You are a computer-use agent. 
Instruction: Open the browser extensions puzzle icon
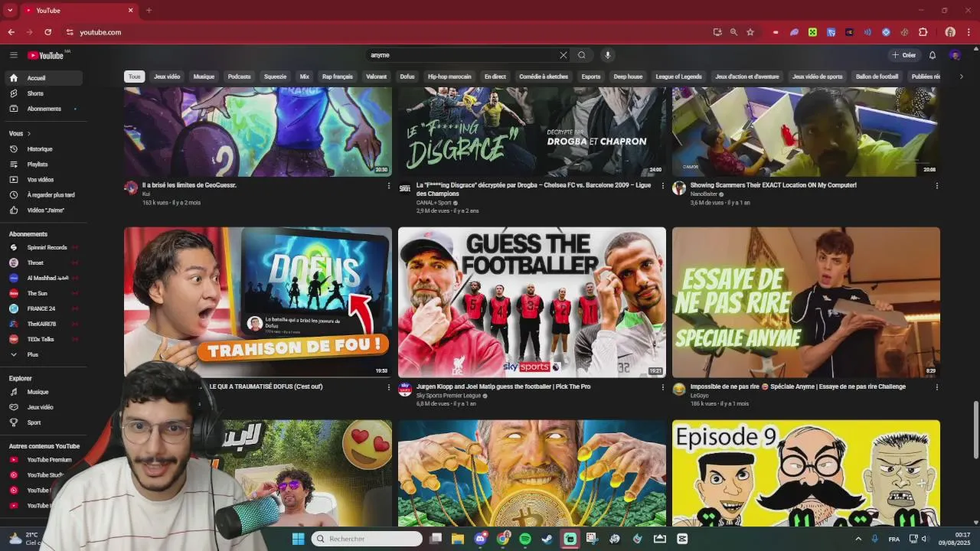[923, 32]
